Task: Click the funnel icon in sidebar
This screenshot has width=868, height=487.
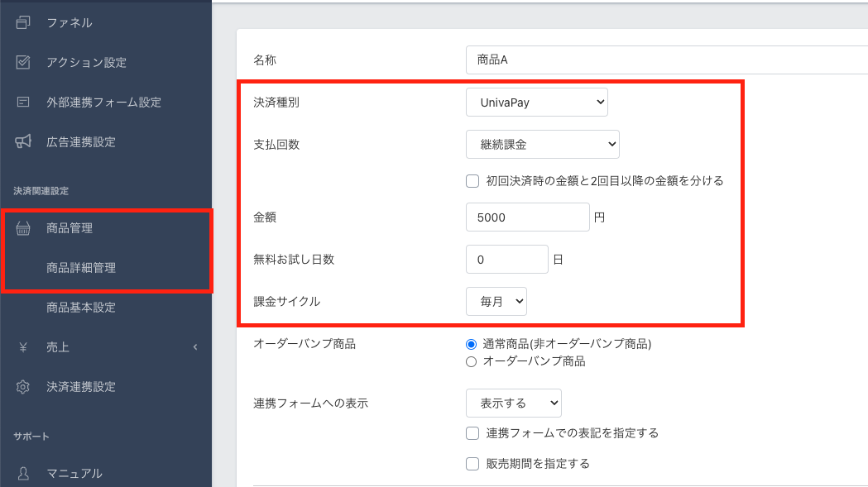Action: [23, 22]
